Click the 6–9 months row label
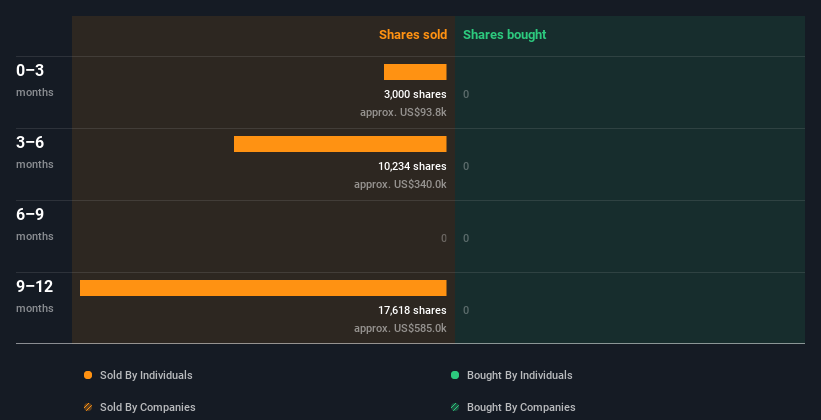 point(35,224)
